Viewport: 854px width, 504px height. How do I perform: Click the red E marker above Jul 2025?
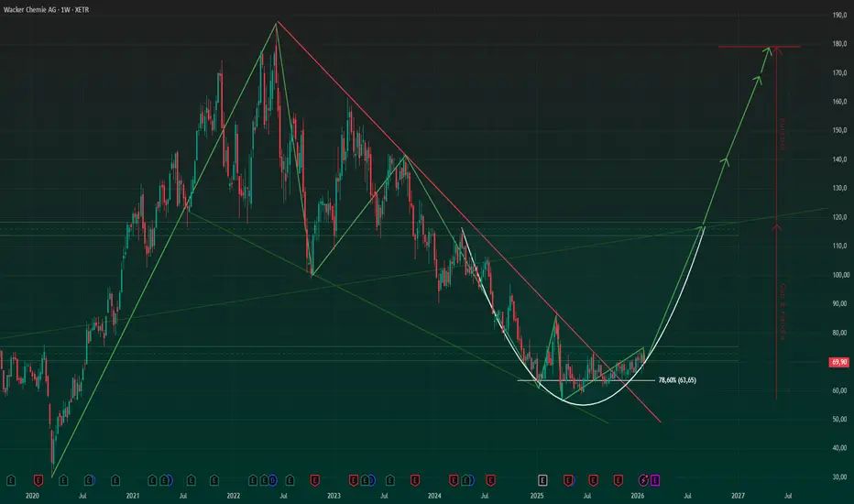pos(593,480)
